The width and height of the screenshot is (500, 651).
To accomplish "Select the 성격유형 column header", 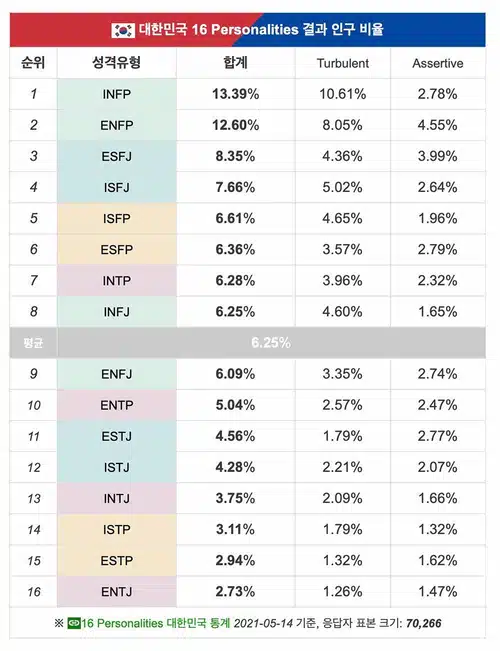I will (117, 63).
